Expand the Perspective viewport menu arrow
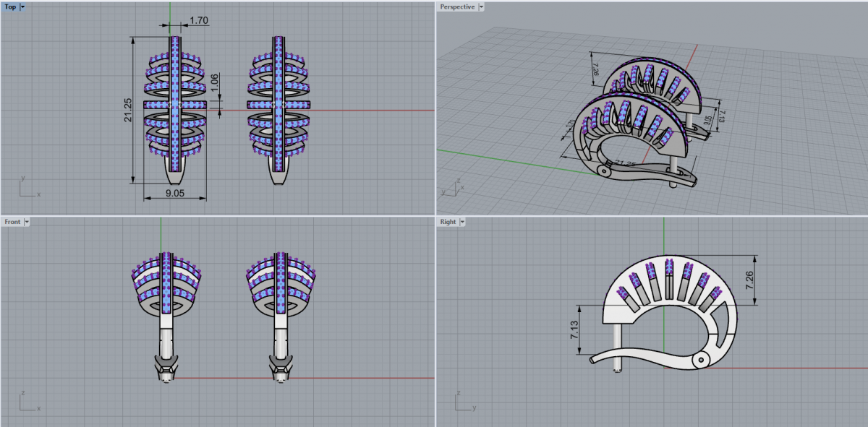 click(482, 7)
